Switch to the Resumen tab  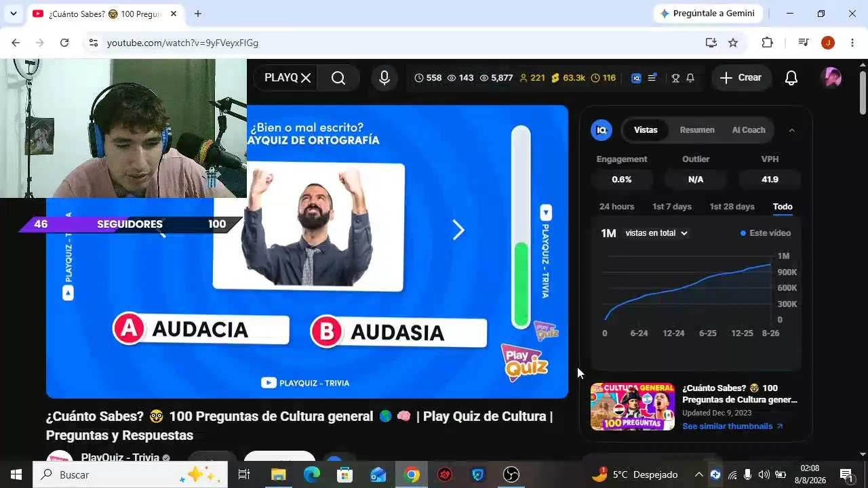click(697, 130)
